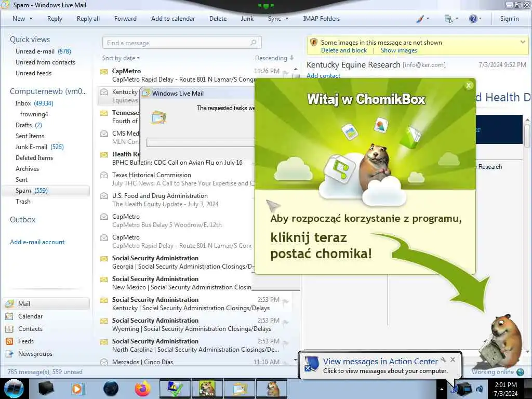Click Reply in the toolbar

[55, 19]
